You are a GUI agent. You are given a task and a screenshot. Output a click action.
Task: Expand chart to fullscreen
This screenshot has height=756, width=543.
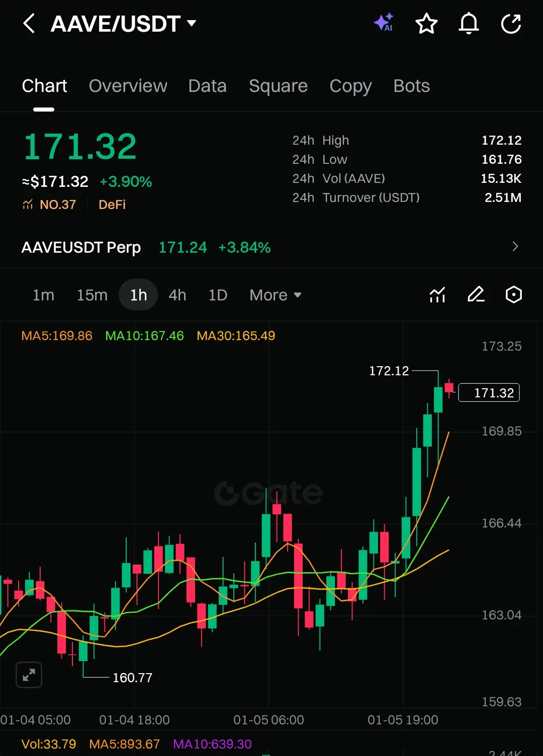click(x=29, y=675)
